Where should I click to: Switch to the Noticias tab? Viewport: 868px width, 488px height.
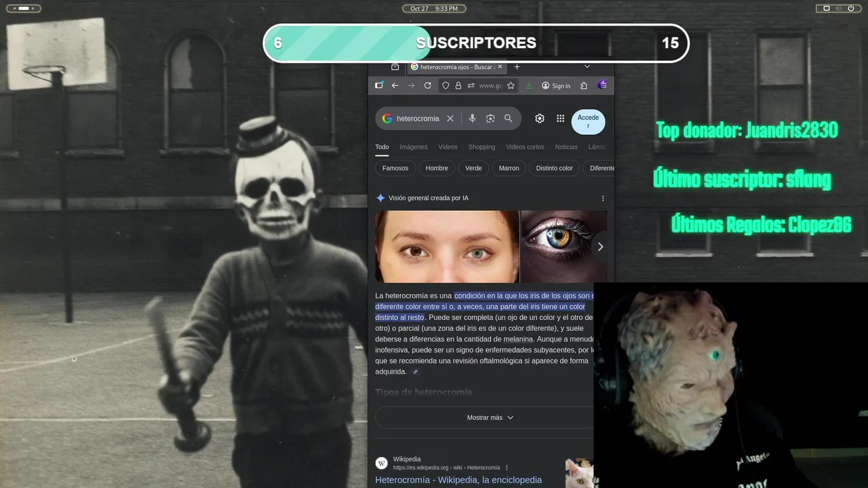566,147
